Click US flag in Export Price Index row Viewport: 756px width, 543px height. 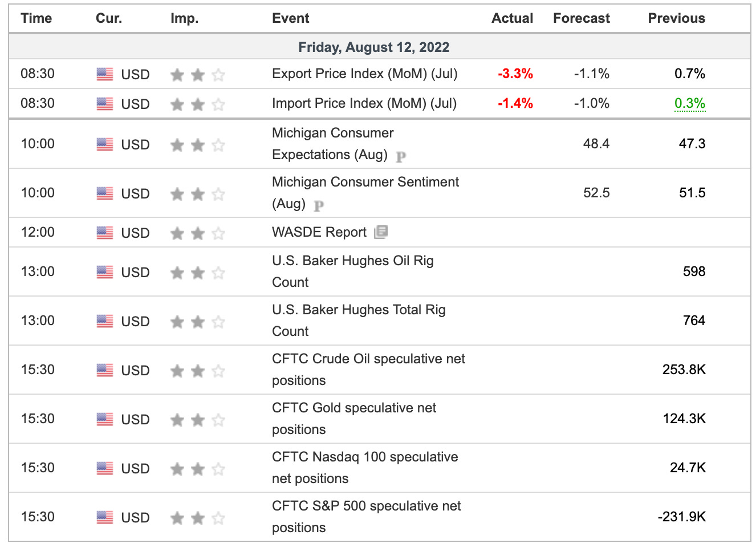click(x=105, y=74)
